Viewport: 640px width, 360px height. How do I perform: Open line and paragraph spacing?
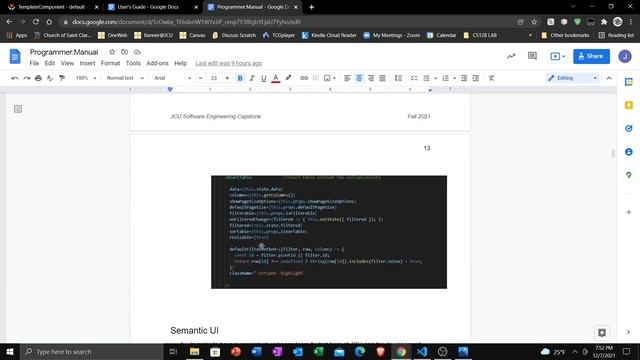pos(398,78)
